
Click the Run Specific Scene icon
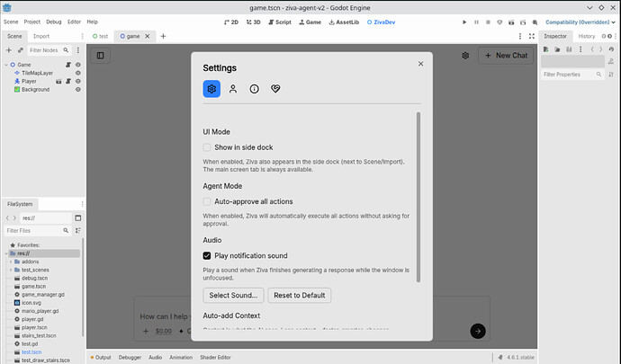point(523,22)
